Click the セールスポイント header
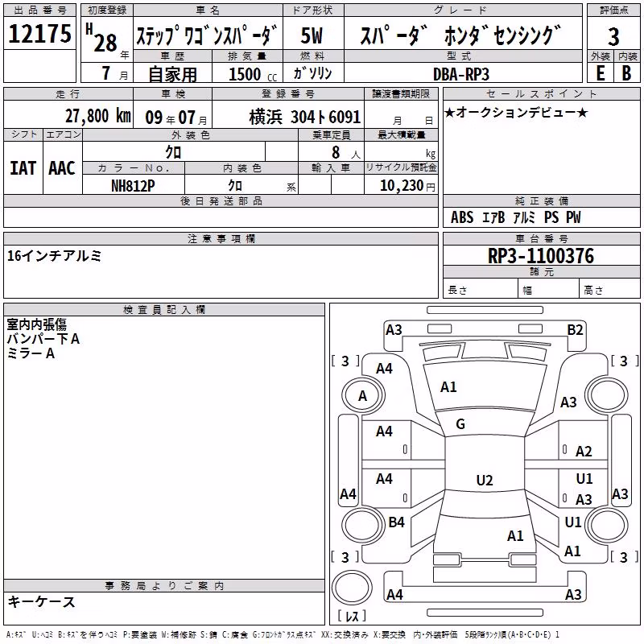Image resolution: width=644 pixels, height=644 pixels. (x=541, y=93)
